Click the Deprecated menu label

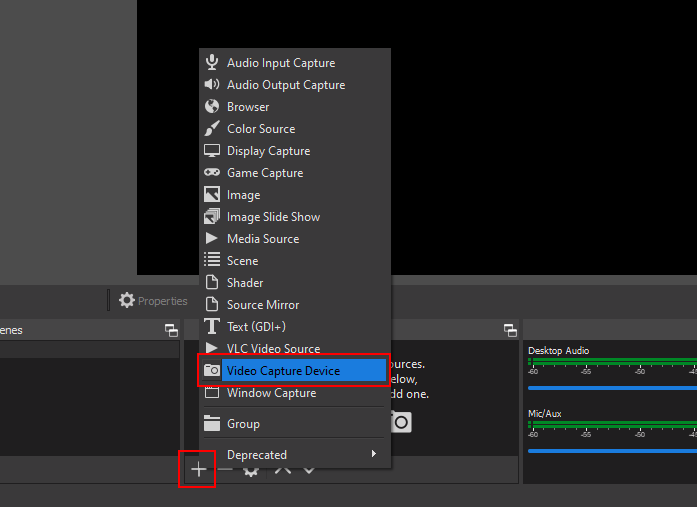pyautogui.click(x=257, y=455)
